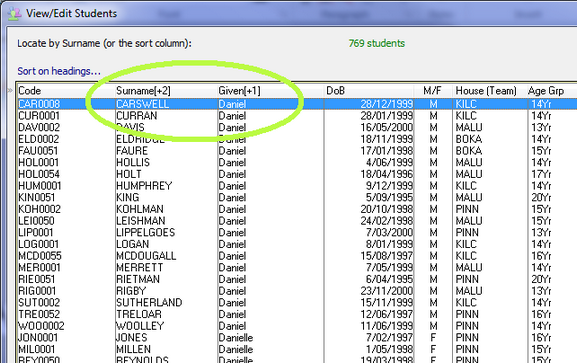Select the KING surname cell
The width and height of the screenshot is (577, 363).
(x=128, y=198)
